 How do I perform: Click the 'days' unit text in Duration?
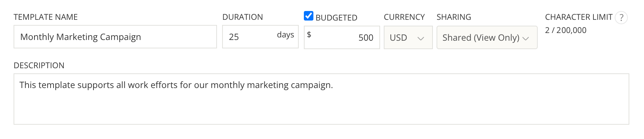(x=286, y=35)
